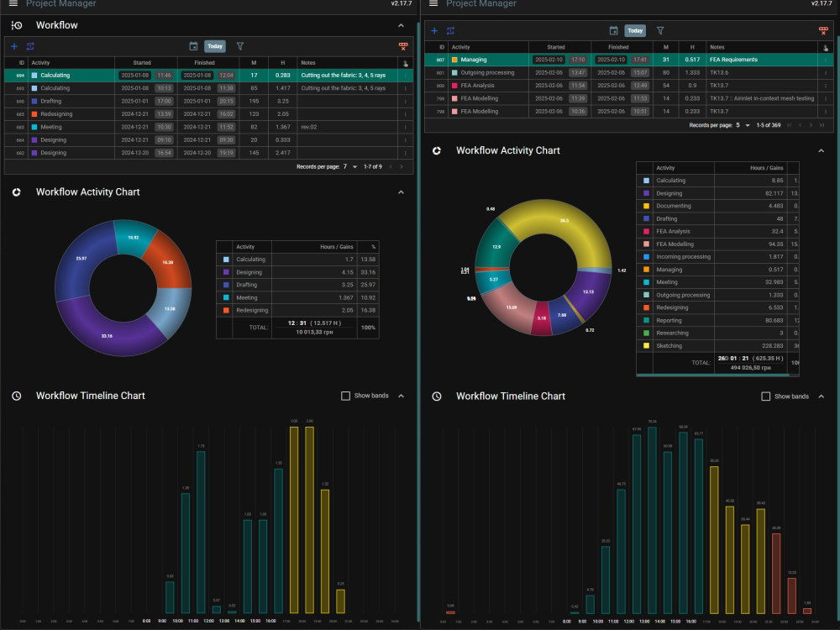Click 17:41 finish time of Managing record
Screen dimensions: 840x630
click(x=639, y=60)
